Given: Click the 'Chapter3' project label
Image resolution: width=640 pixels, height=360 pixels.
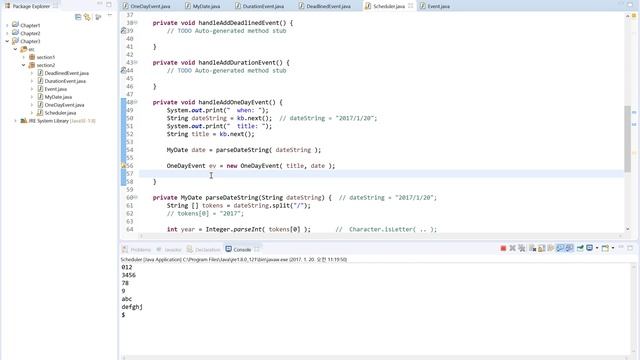Looking at the screenshot, I should click(x=30, y=41).
